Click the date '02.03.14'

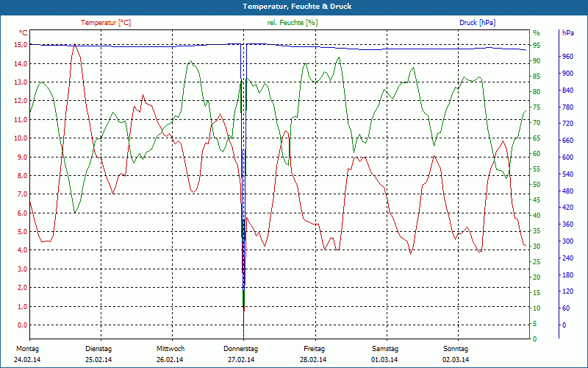[456, 360]
